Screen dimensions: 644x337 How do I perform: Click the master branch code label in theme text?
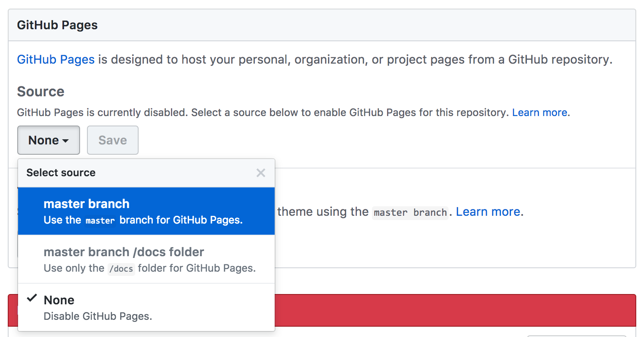pyautogui.click(x=410, y=213)
